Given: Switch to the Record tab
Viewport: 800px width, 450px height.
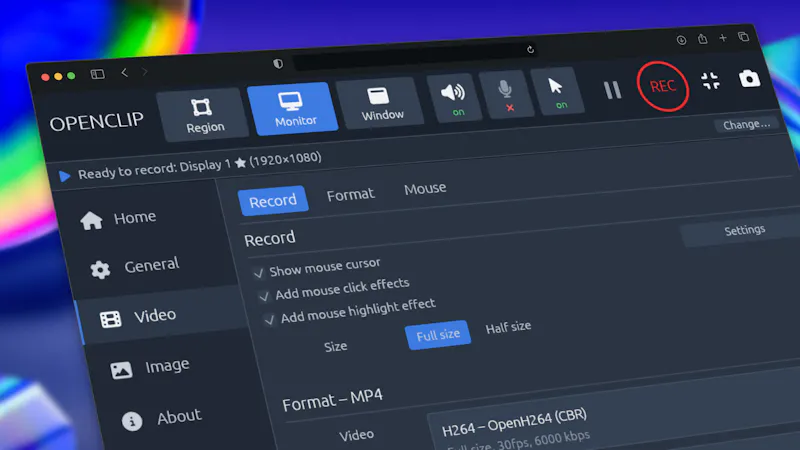Looking at the screenshot, I should (273, 201).
